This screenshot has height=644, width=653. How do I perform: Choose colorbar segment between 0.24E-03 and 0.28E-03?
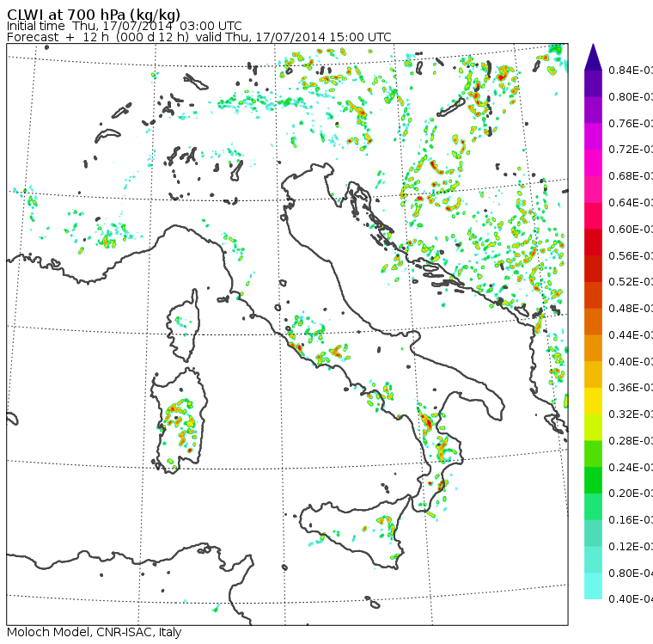point(594,454)
